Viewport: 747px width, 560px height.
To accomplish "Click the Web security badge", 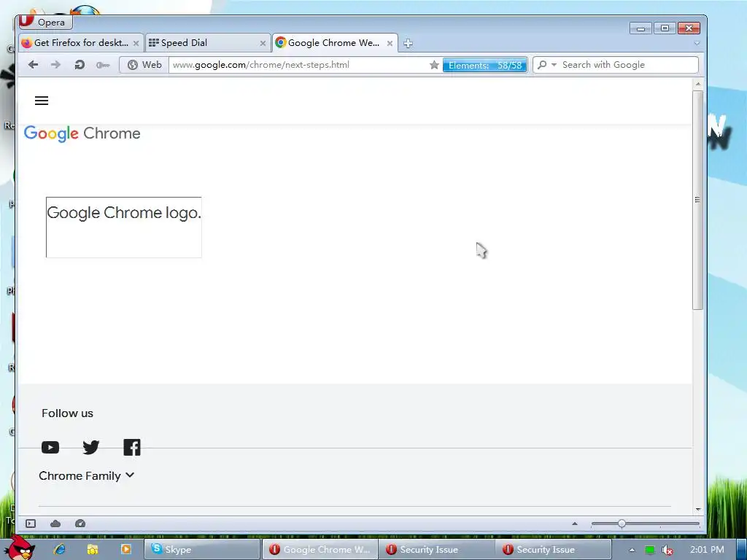I will coord(145,65).
